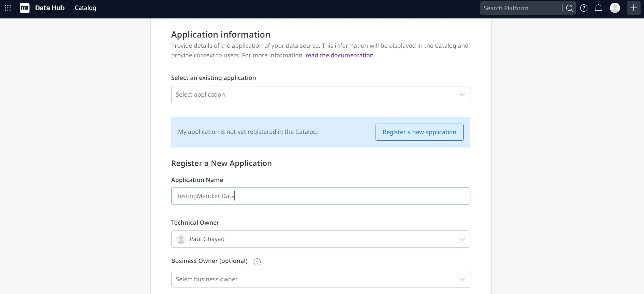The height and width of the screenshot is (294, 644).
Task: Open Data Hub home from header
Action: click(x=50, y=8)
